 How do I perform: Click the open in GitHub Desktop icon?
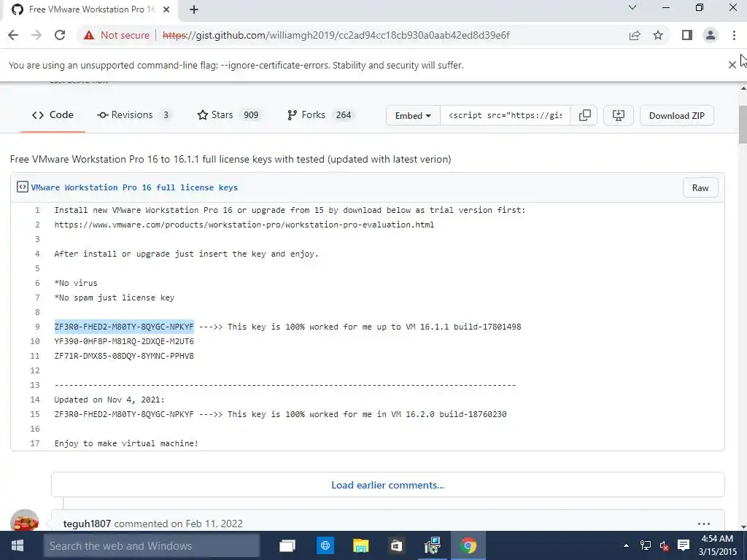[619, 116]
